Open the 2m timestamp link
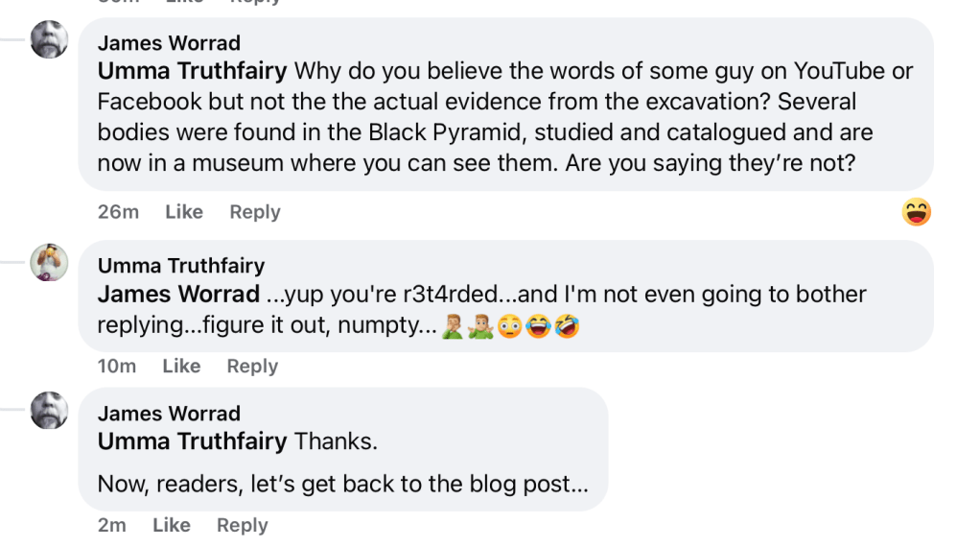980x547 pixels. (112, 525)
